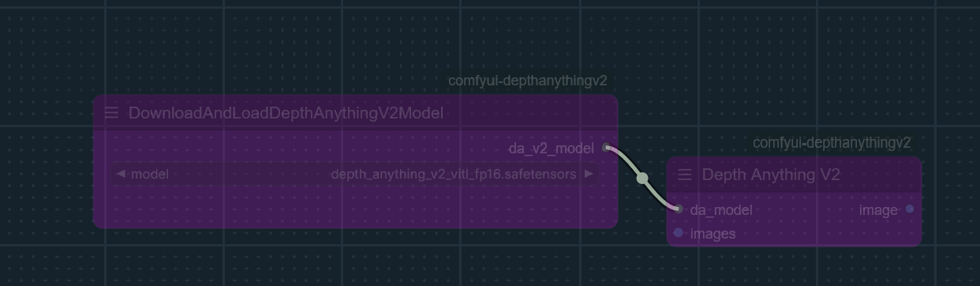Click the "model" widget label
This screenshot has width=980, height=286.
click(x=150, y=174)
